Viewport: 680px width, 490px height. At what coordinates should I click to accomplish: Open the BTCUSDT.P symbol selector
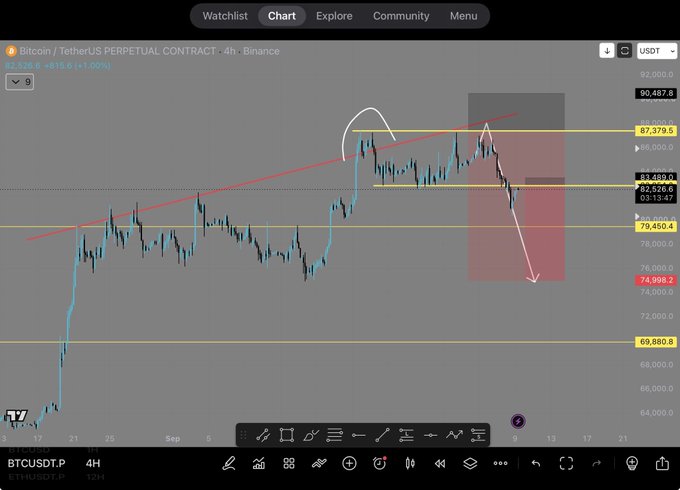tap(36, 464)
